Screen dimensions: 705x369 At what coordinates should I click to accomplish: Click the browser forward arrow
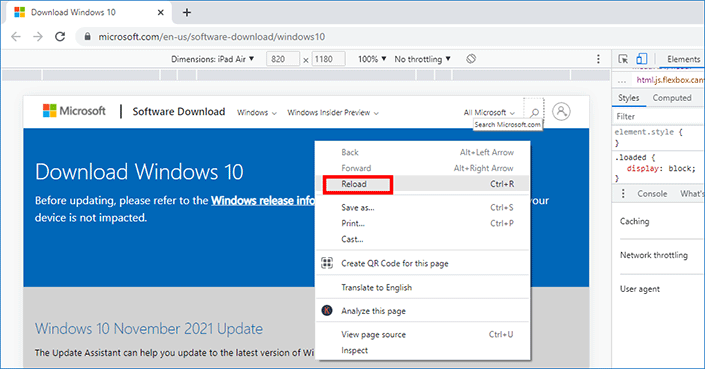pyautogui.click(x=38, y=36)
